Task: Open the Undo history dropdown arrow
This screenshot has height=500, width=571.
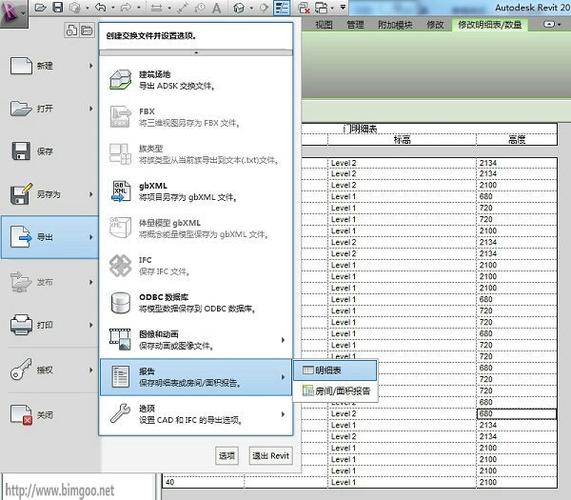Action: (x=113, y=8)
